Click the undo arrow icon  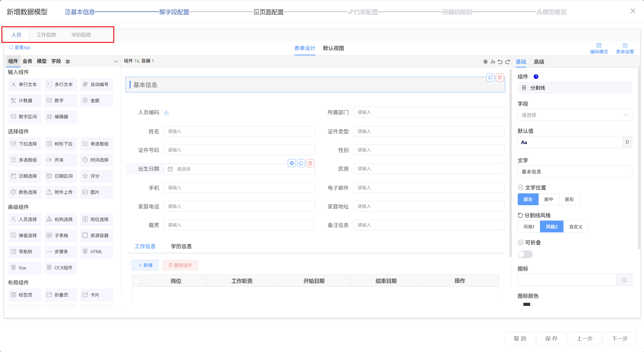(x=500, y=62)
